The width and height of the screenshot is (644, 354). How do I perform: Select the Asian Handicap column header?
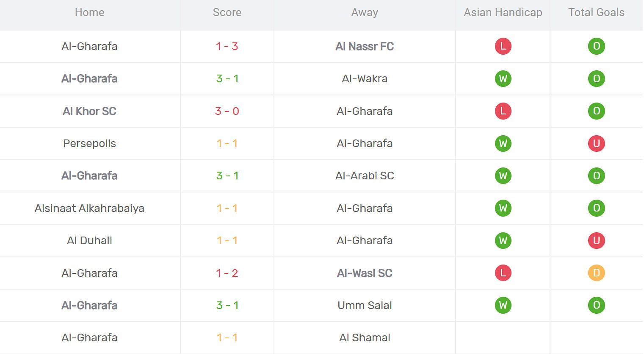click(503, 12)
